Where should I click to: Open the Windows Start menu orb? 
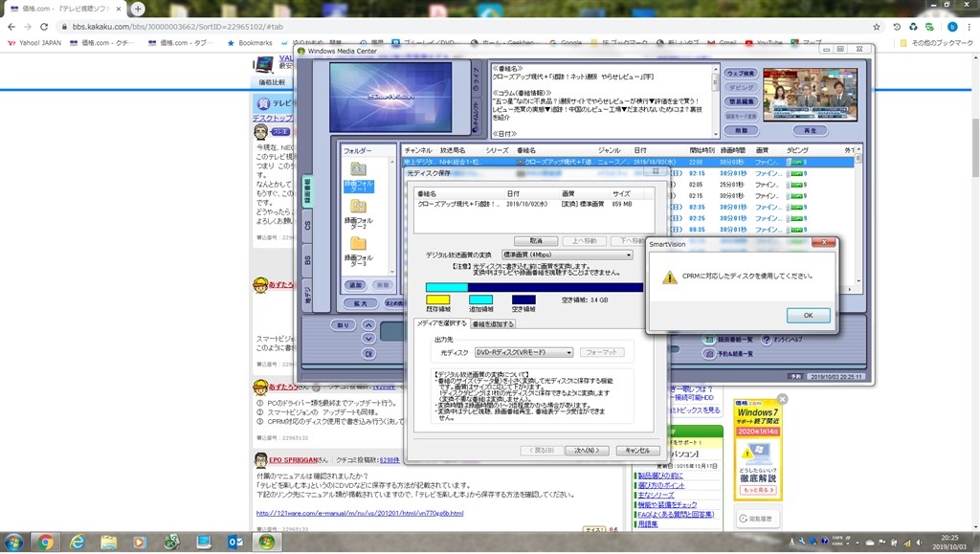[x=13, y=542]
